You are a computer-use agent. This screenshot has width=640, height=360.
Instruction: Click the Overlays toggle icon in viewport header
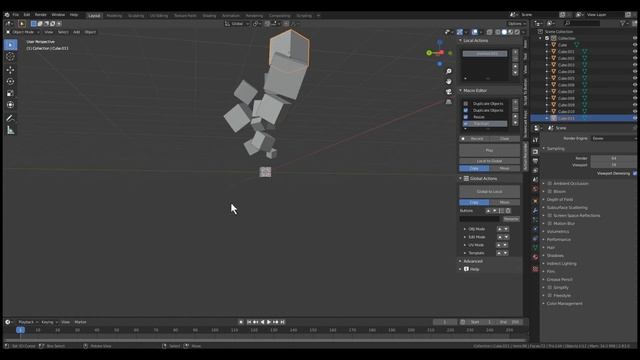pos(475,32)
